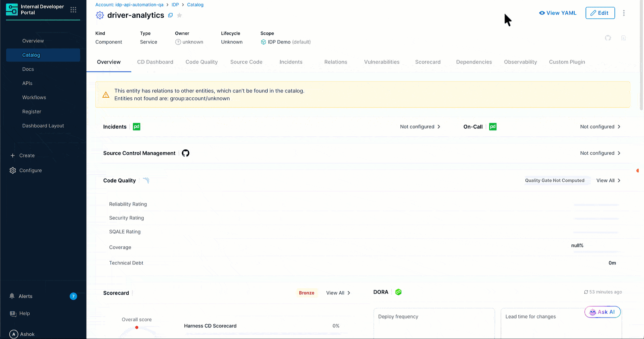Click the Create plus item
Screen dimensions: 644x339
point(22,155)
